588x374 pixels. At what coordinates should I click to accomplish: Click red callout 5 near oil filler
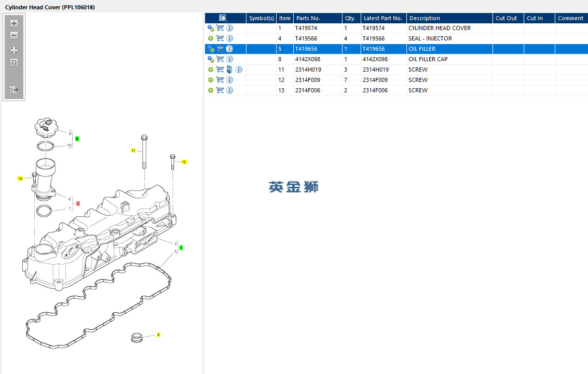tap(78, 203)
